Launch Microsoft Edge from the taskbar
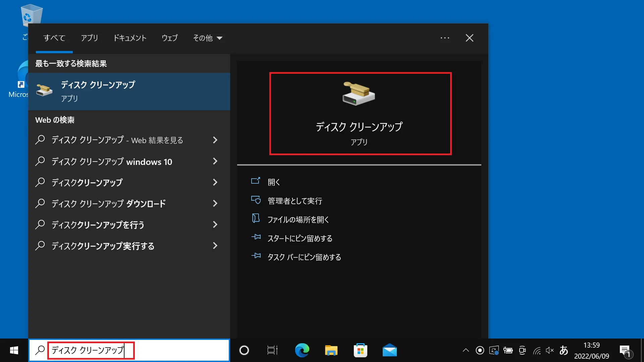Screen dimensions: 644x362 point(302,350)
